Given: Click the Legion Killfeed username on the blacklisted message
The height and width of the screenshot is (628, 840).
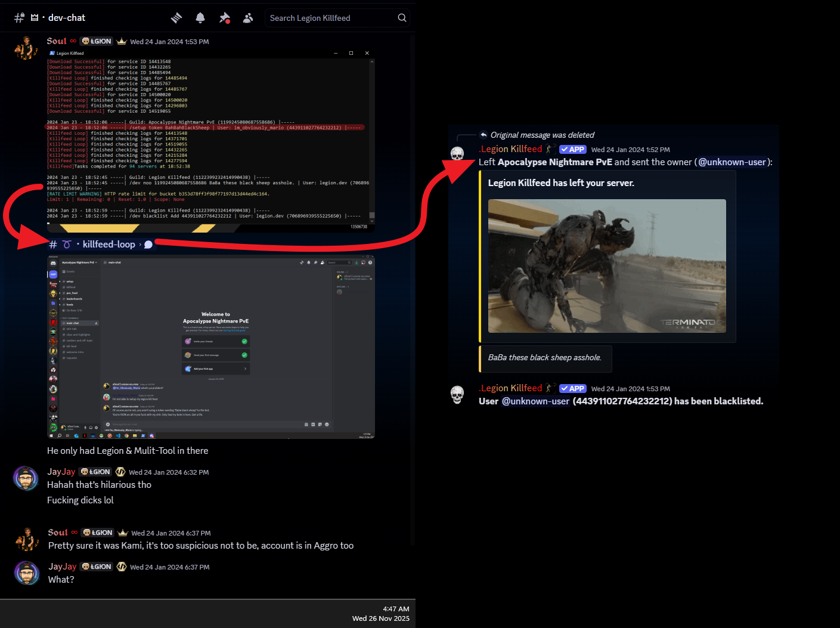Looking at the screenshot, I should (x=511, y=388).
